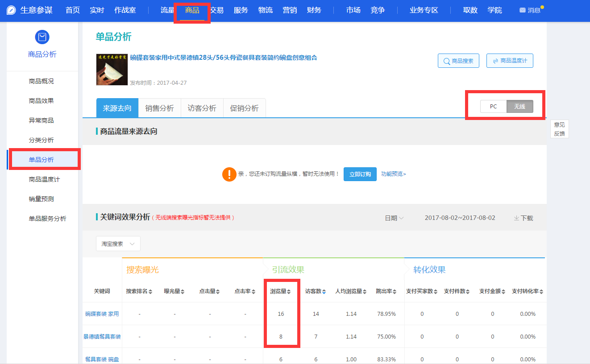Select the 无线 terminal toggle
The image size is (590, 364).
coord(519,107)
